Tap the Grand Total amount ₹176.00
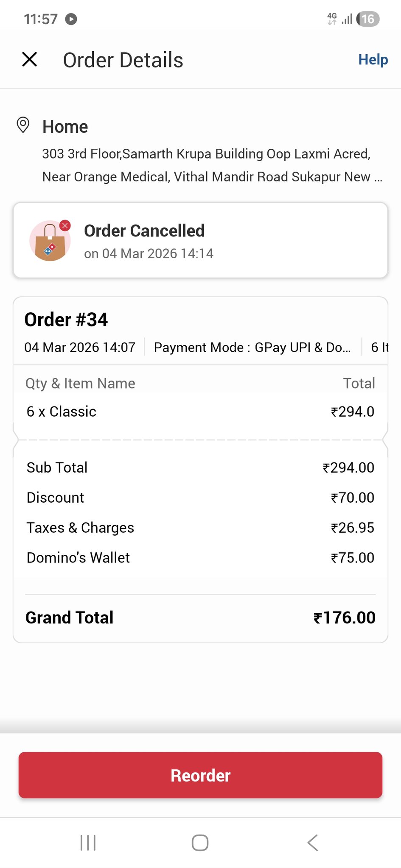This screenshot has width=401, height=868. pyautogui.click(x=344, y=618)
